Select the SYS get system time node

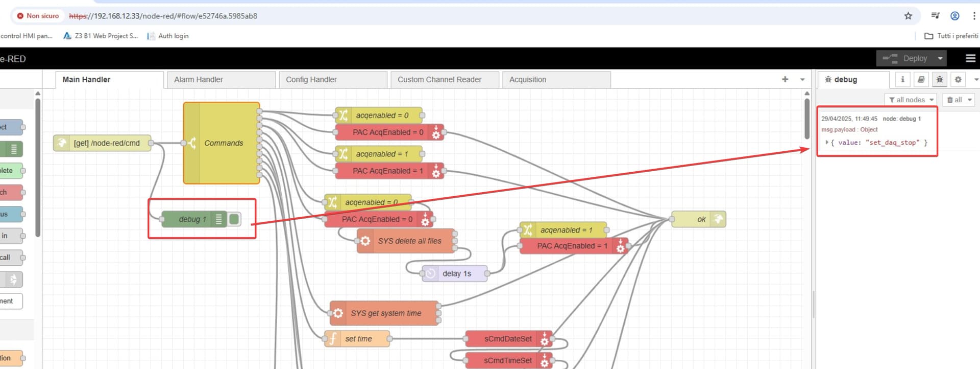point(384,313)
